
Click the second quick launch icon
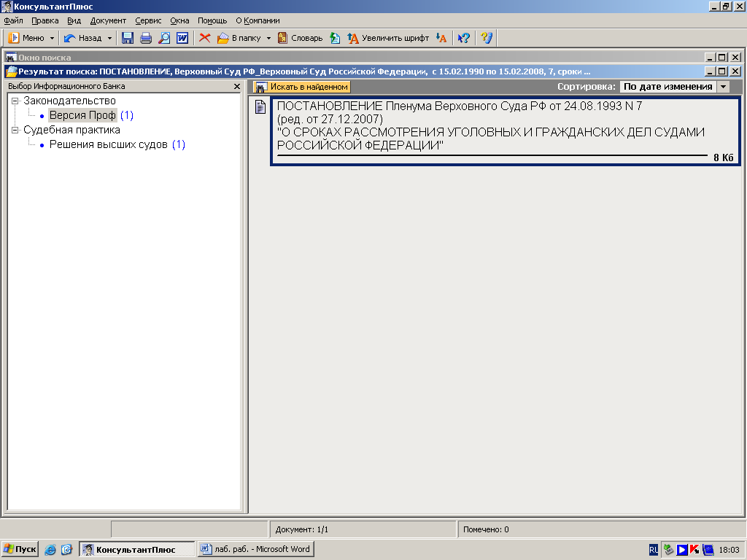pos(66,550)
